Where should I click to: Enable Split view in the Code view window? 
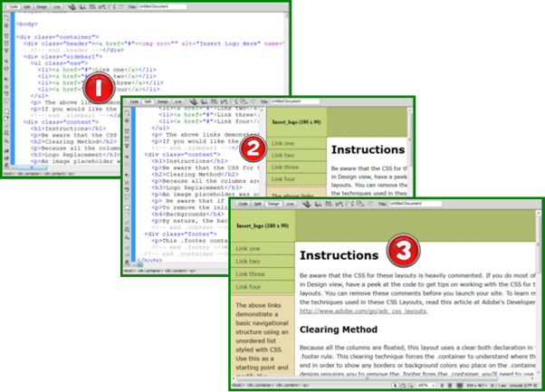click(27, 6)
